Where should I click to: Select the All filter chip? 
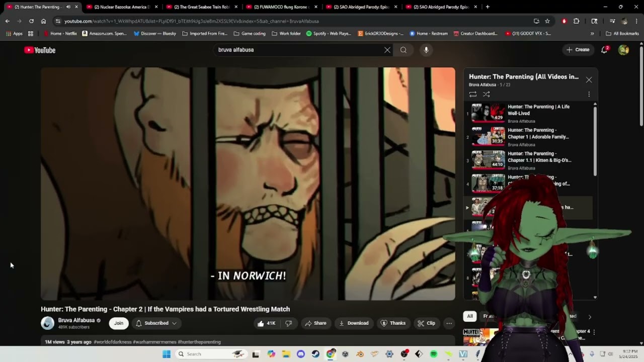click(x=470, y=316)
